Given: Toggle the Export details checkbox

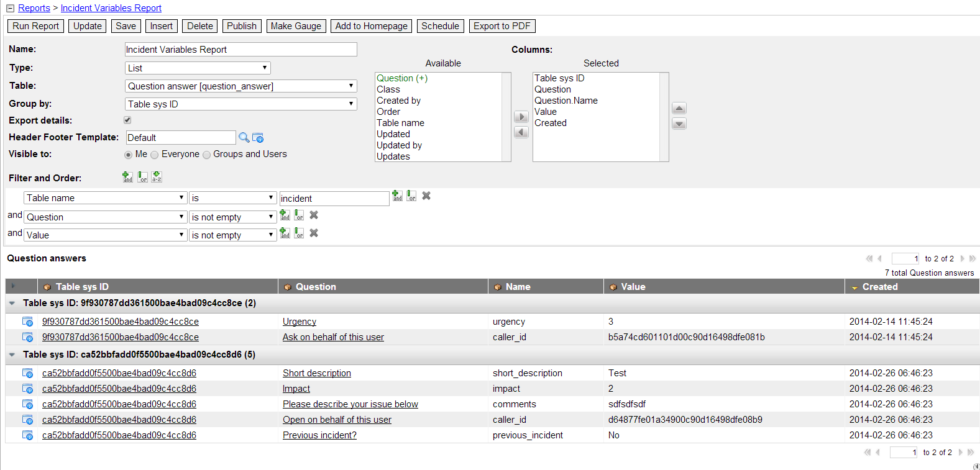Looking at the screenshot, I should (x=127, y=120).
